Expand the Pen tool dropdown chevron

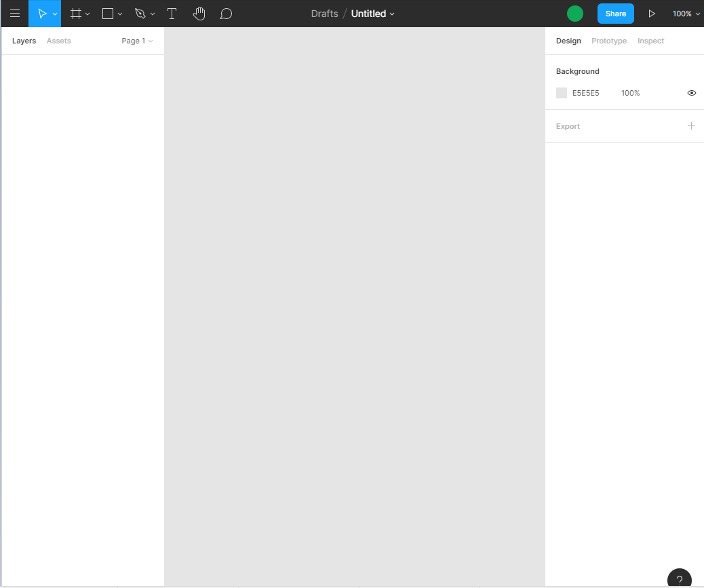point(153,14)
